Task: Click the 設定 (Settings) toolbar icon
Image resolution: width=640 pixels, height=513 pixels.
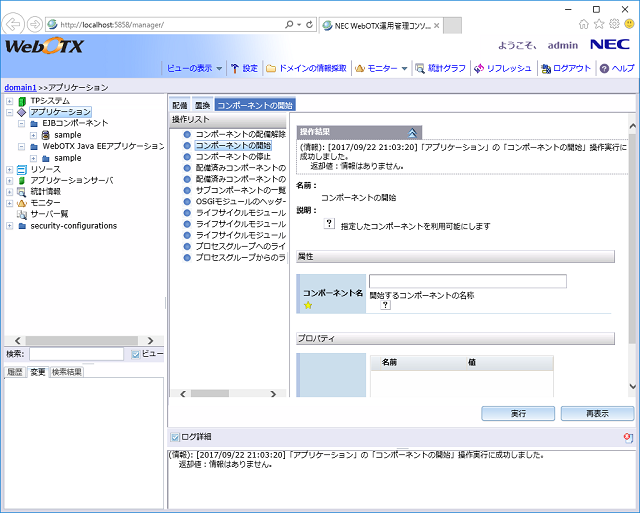Action: click(x=235, y=68)
